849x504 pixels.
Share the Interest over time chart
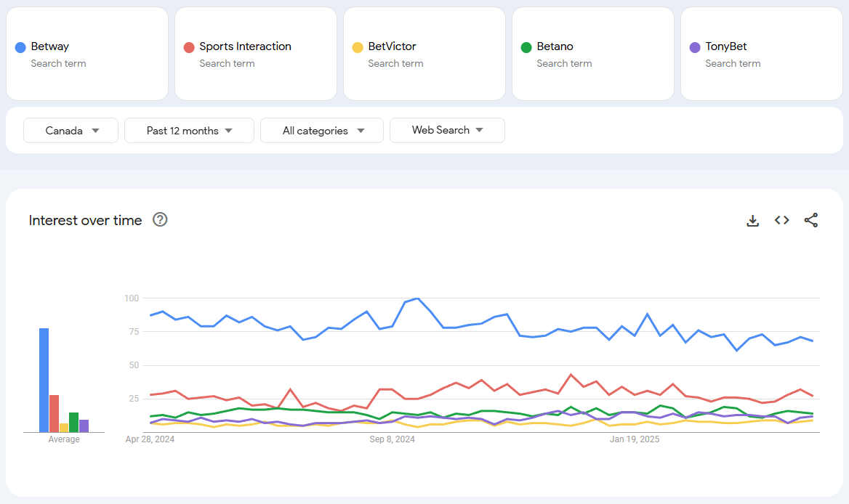point(811,220)
